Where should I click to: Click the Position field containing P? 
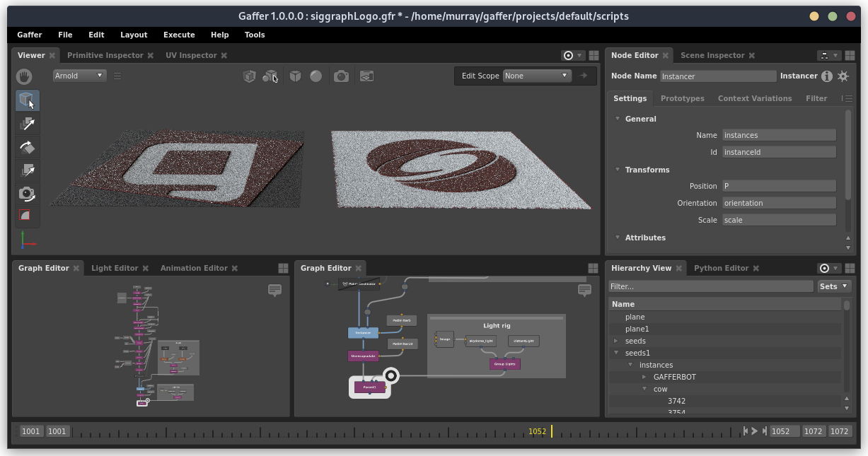pos(779,186)
